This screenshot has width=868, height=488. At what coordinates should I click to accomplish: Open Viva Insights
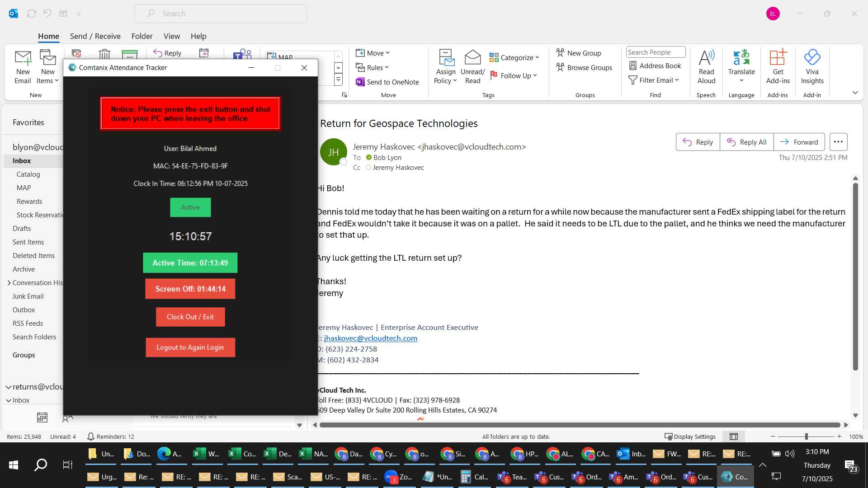pos(812,67)
